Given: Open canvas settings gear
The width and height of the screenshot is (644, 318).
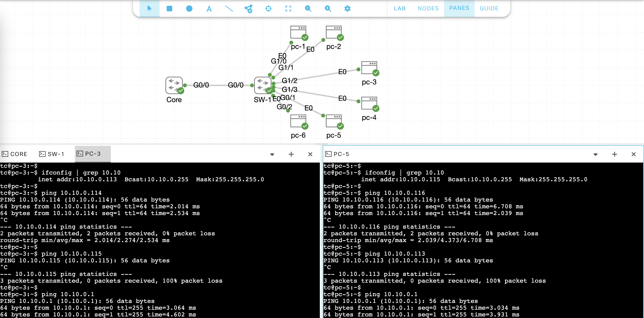Looking at the screenshot, I should (x=347, y=9).
